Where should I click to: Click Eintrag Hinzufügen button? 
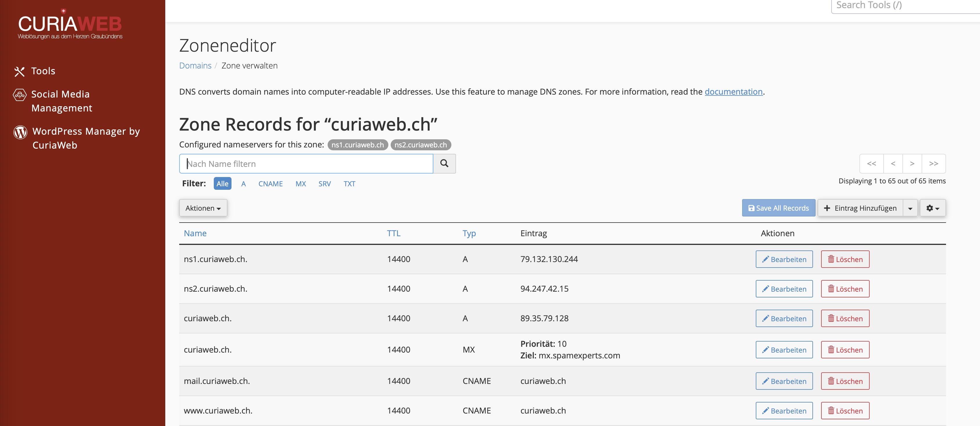(x=860, y=208)
